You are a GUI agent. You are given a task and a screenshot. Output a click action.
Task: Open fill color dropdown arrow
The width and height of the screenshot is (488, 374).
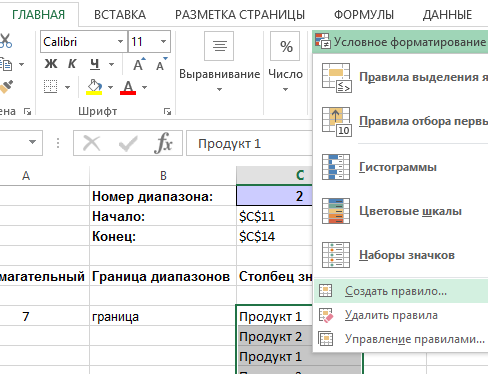coord(110,87)
